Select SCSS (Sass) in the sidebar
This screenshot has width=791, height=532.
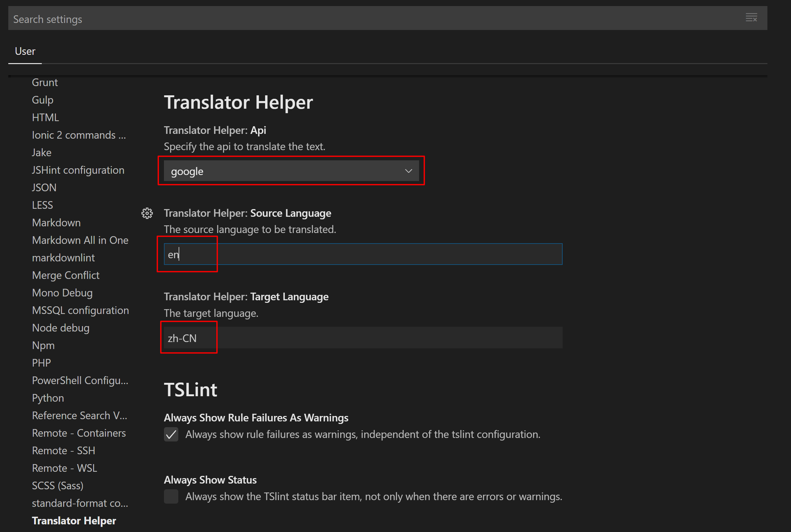pyautogui.click(x=57, y=485)
